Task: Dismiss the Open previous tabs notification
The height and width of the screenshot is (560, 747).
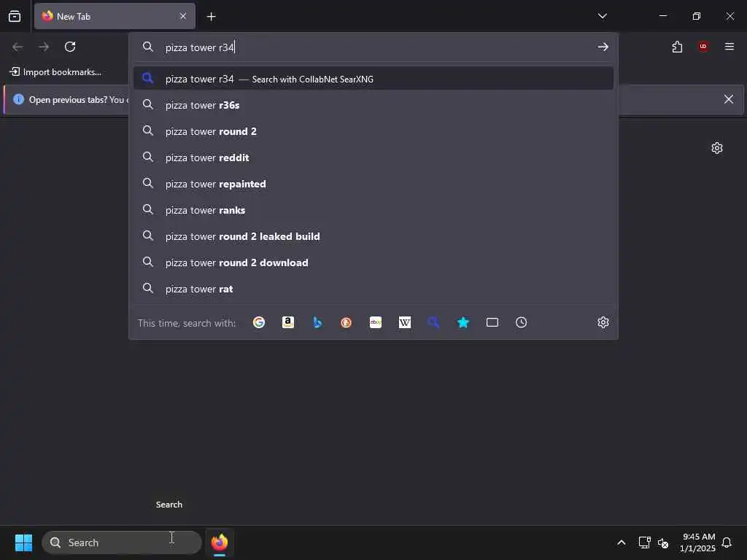Action: pos(729,99)
